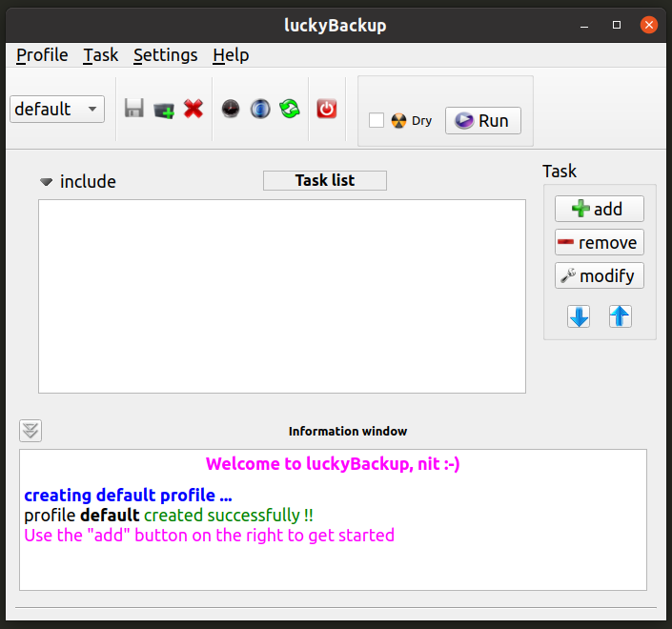This screenshot has height=629, width=672.
Task: Click inside the empty task list area
Action: click(x=282, y=296)
